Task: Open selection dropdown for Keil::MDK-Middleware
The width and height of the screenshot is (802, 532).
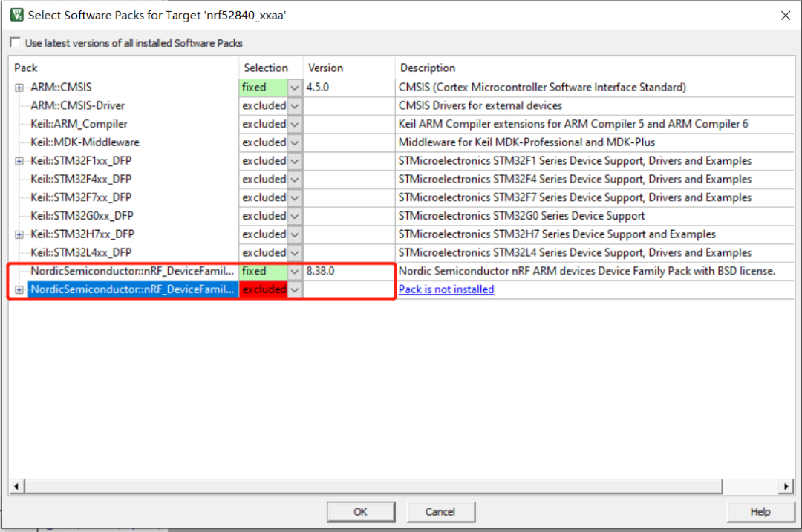Action: click(295, 142)
